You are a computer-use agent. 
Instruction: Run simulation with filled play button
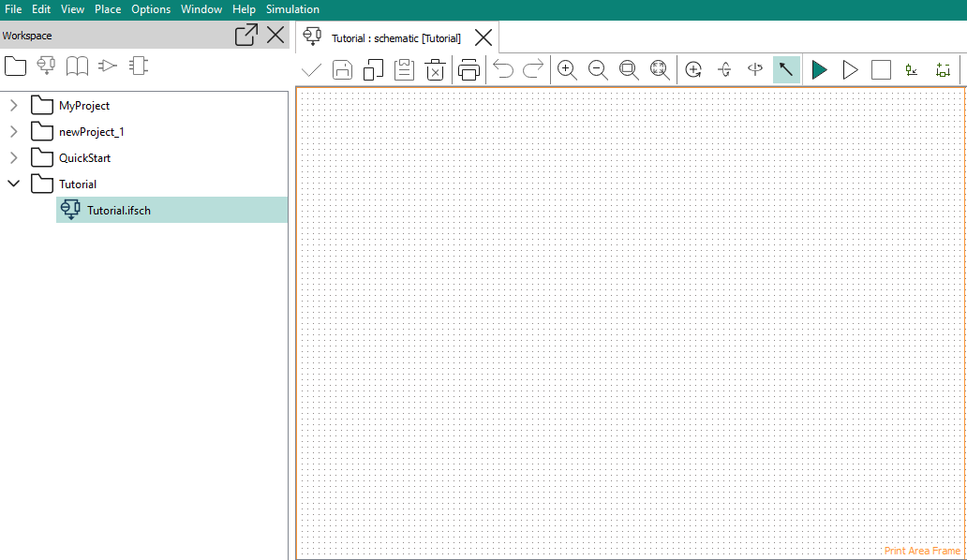click(820, 69)
